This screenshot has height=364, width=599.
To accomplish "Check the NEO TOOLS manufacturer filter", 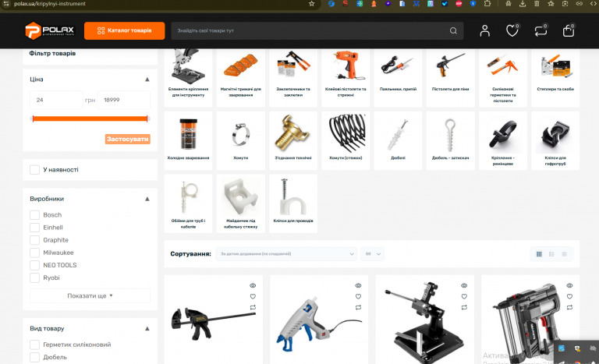I will coord(34,265).
